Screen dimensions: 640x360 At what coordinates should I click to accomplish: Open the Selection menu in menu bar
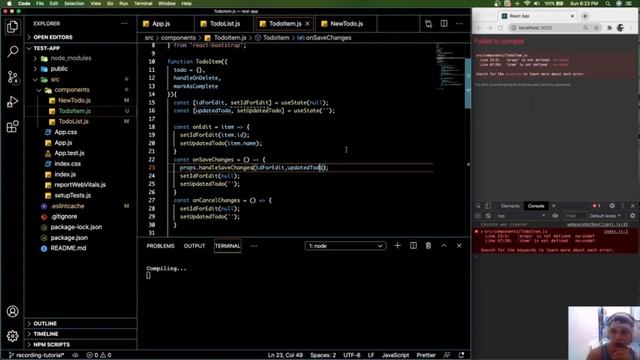click(74, 3)
